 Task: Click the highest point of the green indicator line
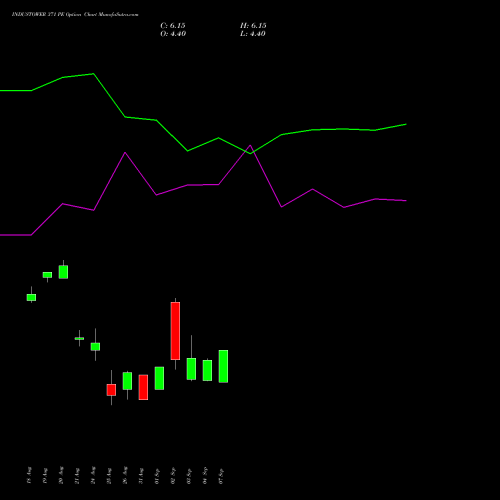93,74
